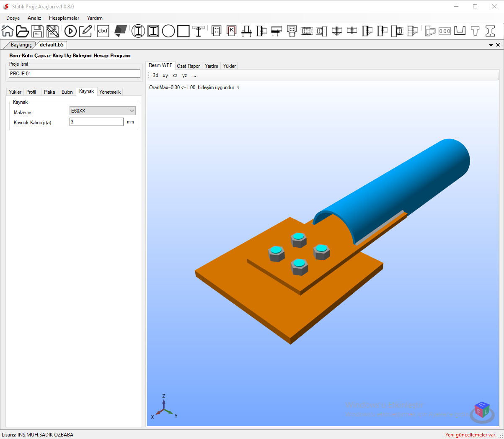Switch the view to xz plane
This screenshot has height=439, width=504.
pos(175,75)
